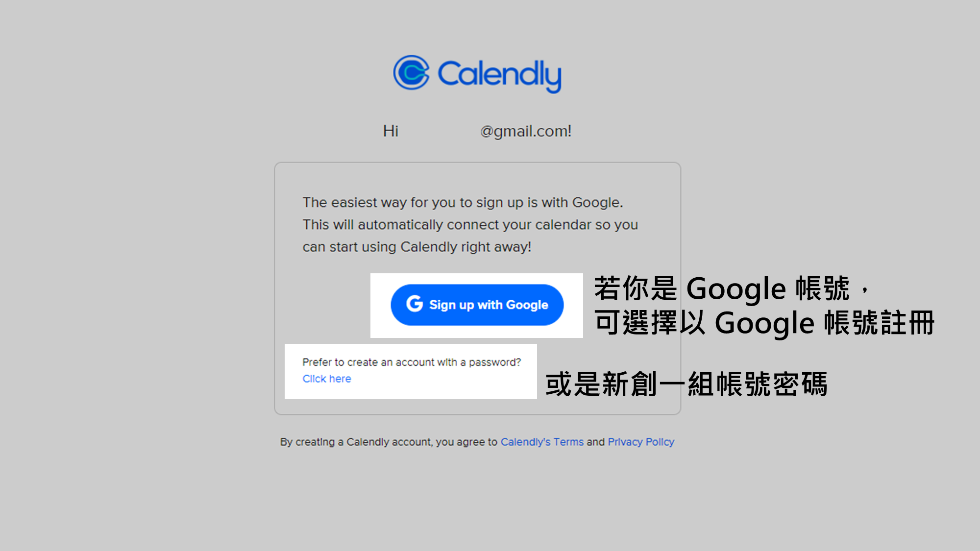Click the '若你是 Google 帳號' annotation line

tap(732, 288)
